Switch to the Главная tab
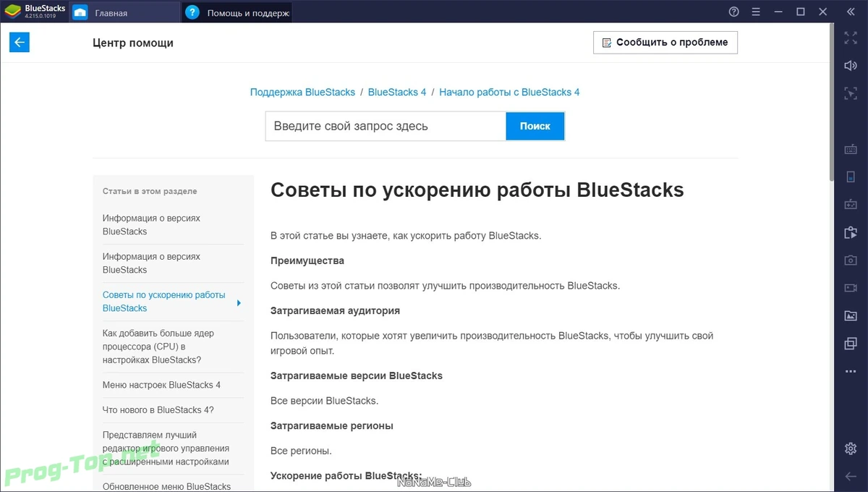This screenshot has height=492, width=868. [x=124, y=12]
